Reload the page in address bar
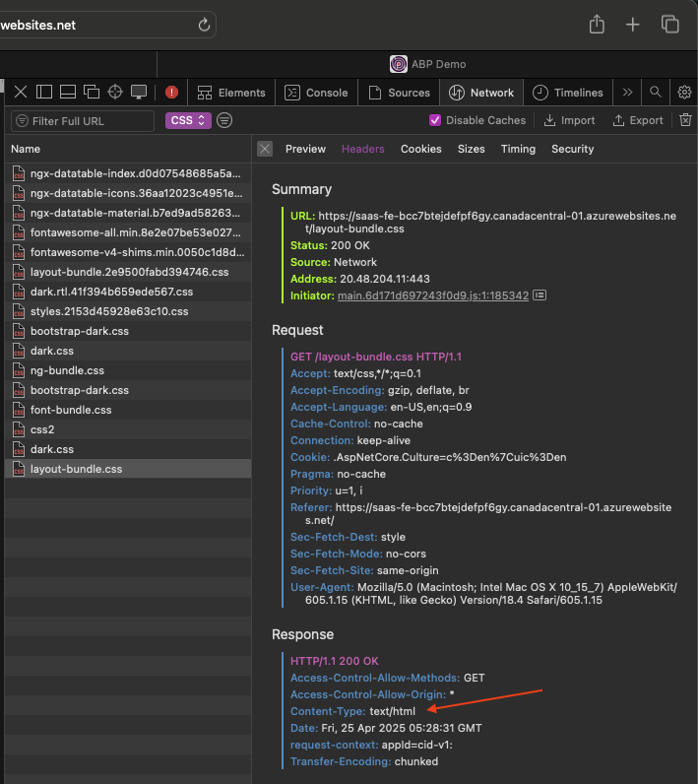 (x=204, y=25)
